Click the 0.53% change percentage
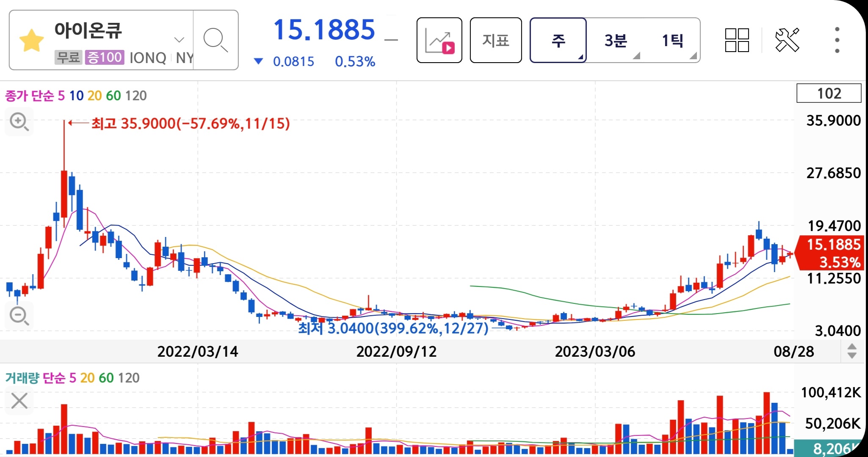Viewport: 868px width, 457px height. point(355,62)
